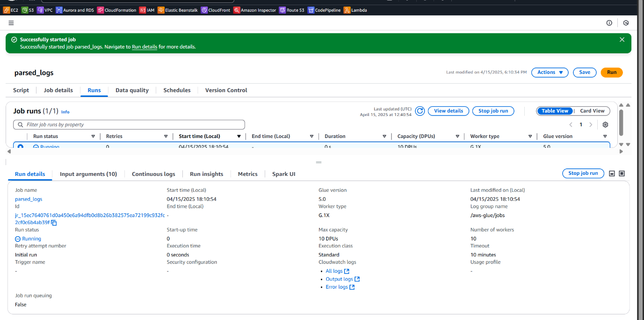The width and height of the screenshot is (644, 320).
Task: Switch to Table View
Action: 555,111
